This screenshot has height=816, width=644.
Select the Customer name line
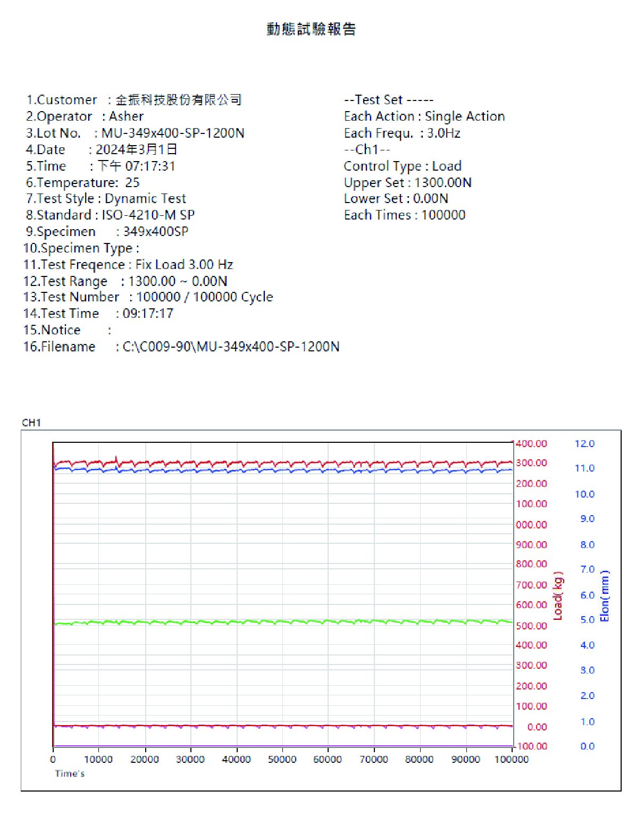[134, 100]
